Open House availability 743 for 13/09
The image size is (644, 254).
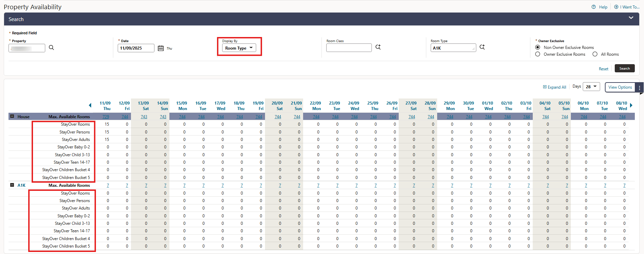tap(144, 117)
